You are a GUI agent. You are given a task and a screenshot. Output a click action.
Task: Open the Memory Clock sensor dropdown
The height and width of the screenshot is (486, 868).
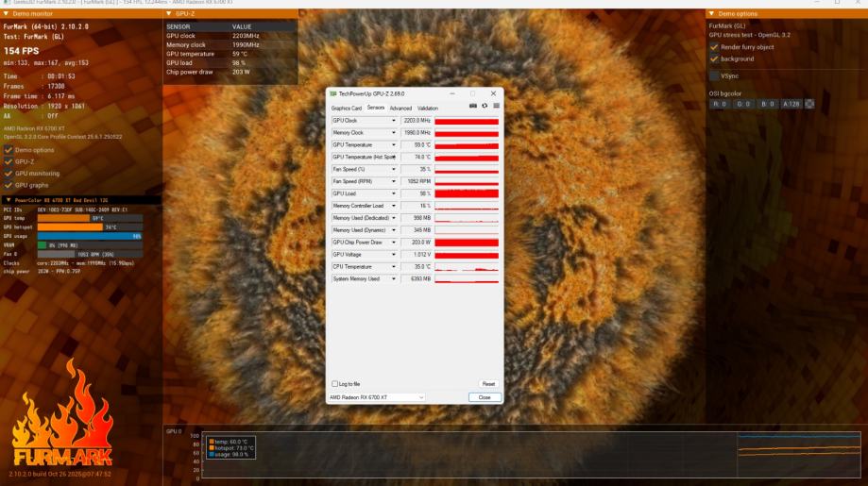tap(394, 133)
